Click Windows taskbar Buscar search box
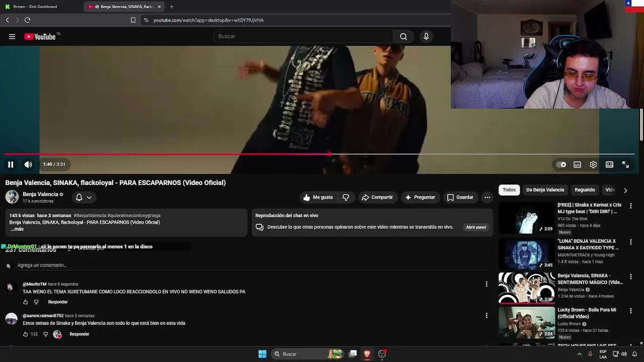This screenshot has width=644, height=362. click(x=308, y=354)
